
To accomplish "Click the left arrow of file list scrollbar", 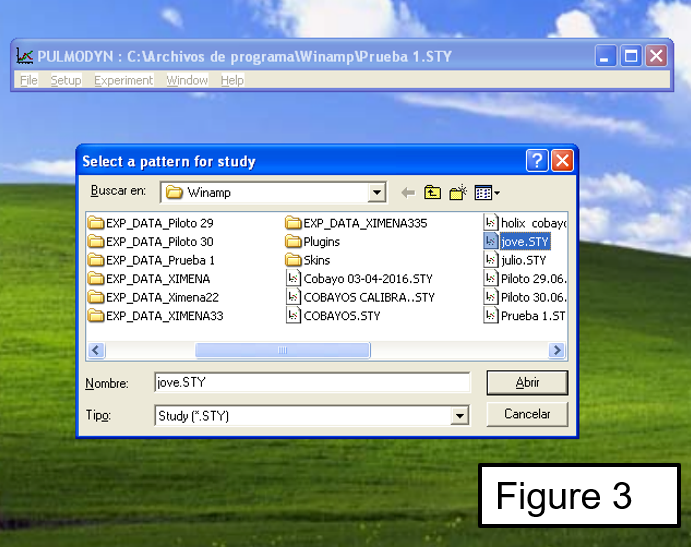I will (96, 350).
